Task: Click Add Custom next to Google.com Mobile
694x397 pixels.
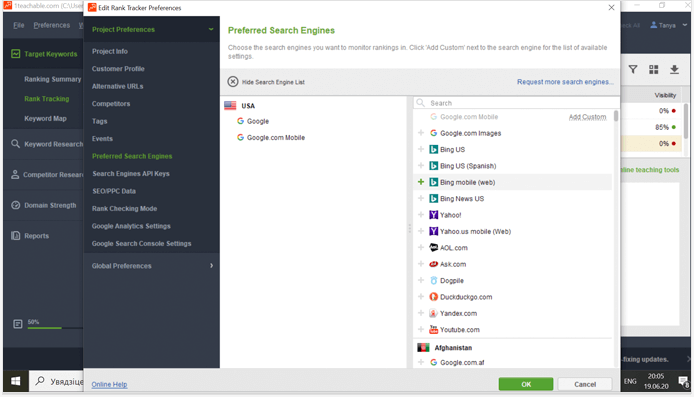Action: point(587,117)
